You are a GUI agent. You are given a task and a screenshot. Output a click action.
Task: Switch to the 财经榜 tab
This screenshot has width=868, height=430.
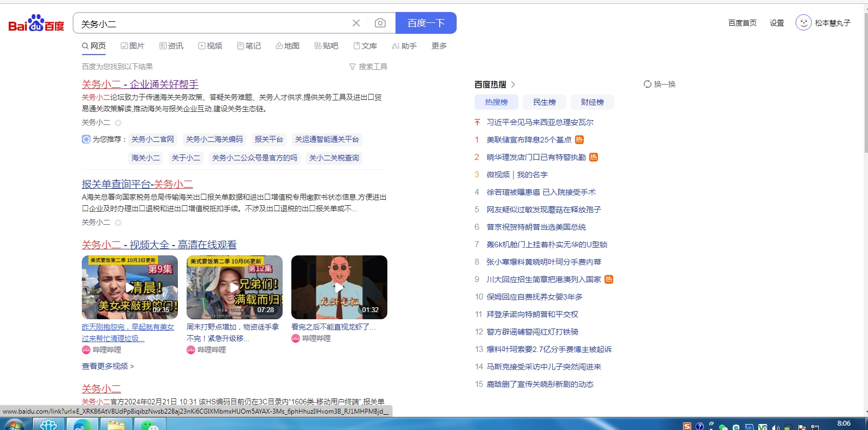pyautogui.click(x=592, y=102)
